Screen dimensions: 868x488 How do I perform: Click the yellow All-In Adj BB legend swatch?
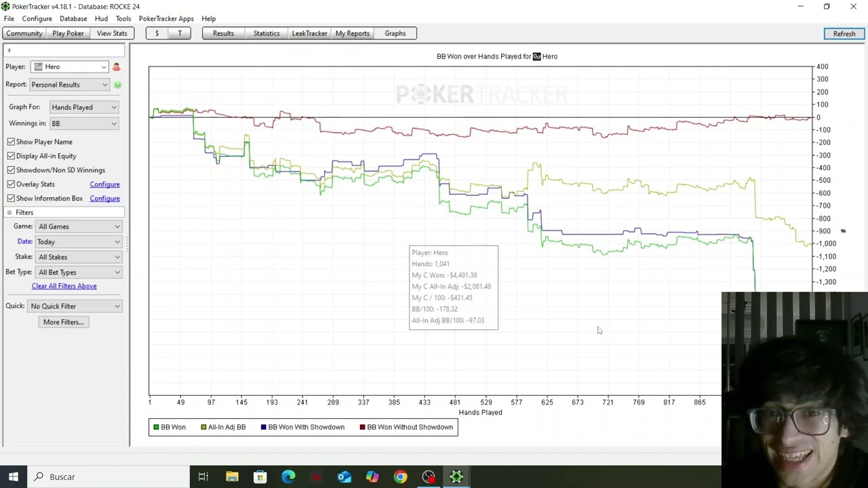[x=203, y=427]
